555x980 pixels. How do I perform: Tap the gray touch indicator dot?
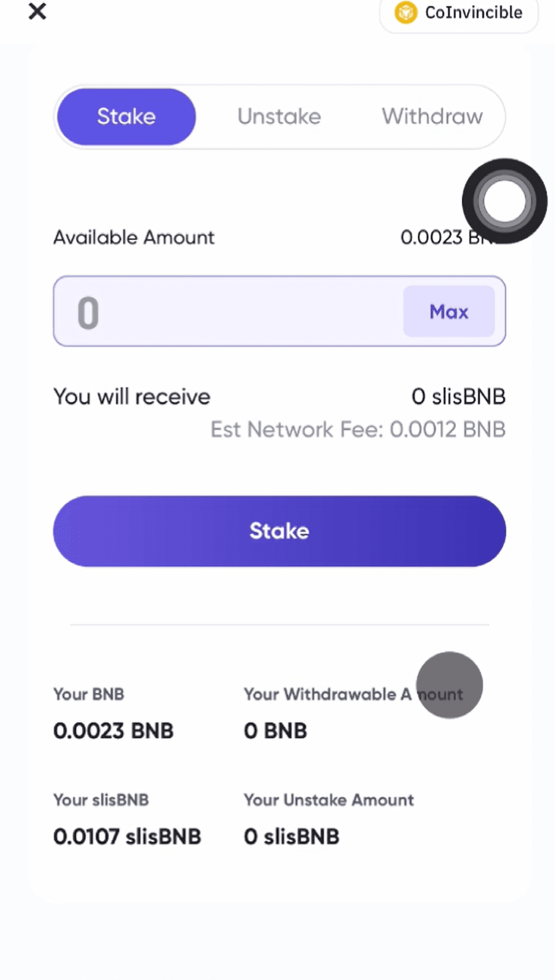coord(450,685)
